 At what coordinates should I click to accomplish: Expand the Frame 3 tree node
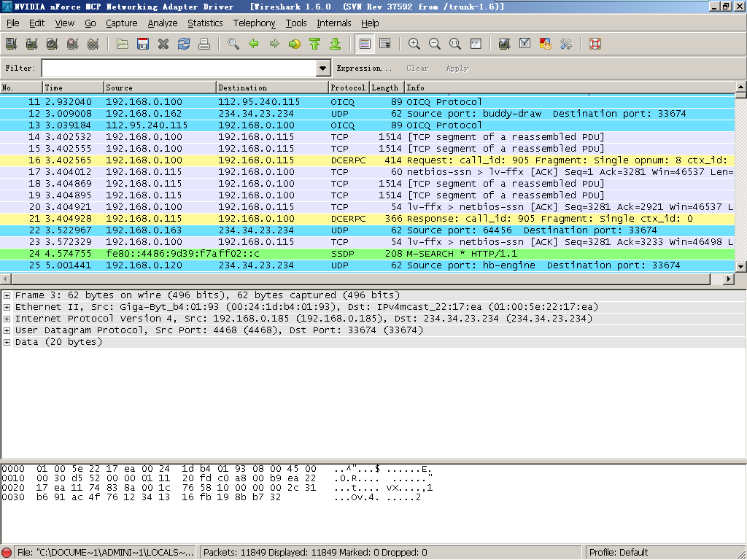pos(7,295)
